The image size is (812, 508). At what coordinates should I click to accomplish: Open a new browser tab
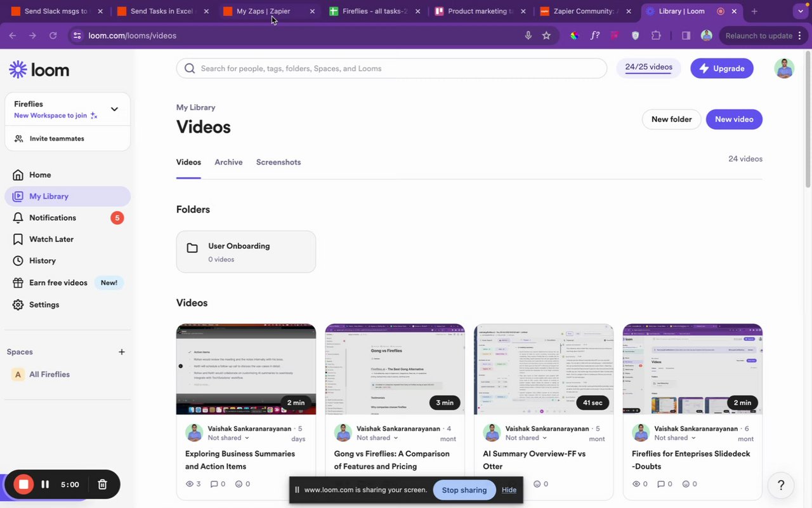click(x=754, y=11)
